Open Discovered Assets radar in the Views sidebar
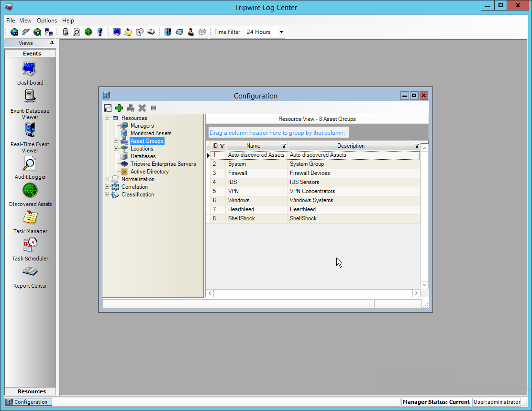Screen dimensions: 532x411 [x=30, y=195]
